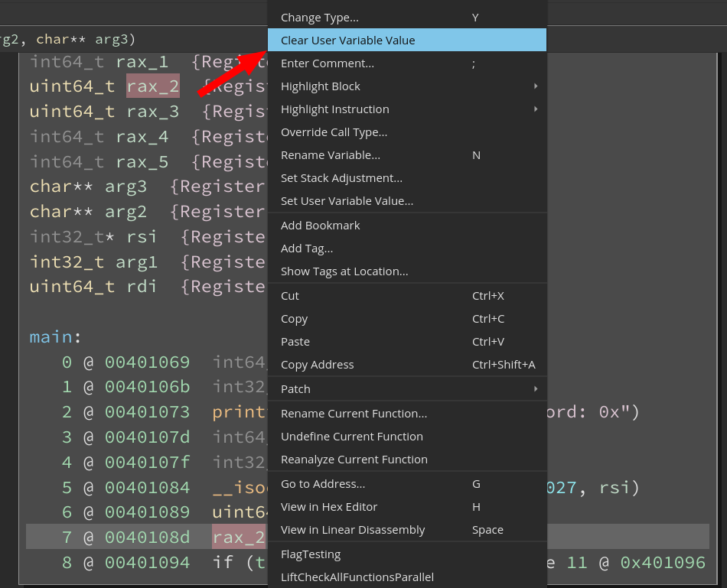Click rax_1 variable name
The image size is (727, 588).
click(x=142, y=62)
